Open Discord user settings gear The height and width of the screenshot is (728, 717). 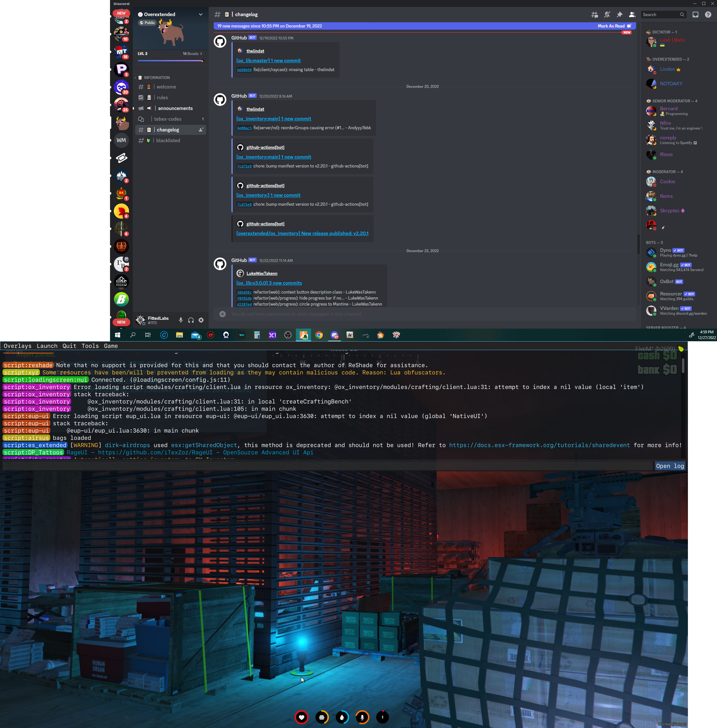tap(201, 320)
